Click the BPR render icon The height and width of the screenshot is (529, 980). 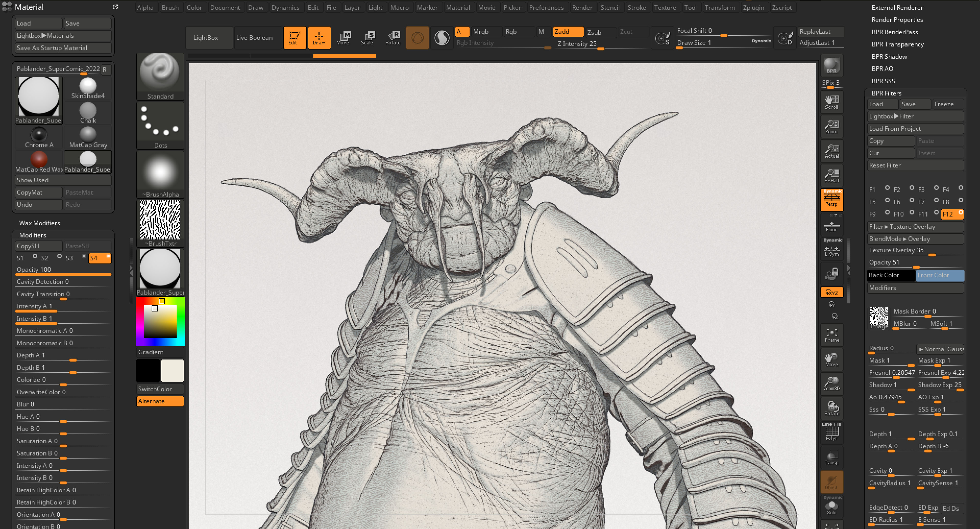point(832,65)
